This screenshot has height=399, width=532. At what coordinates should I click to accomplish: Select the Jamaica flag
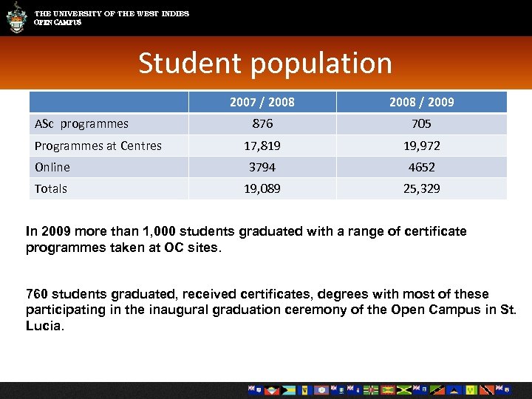(404, 391)
